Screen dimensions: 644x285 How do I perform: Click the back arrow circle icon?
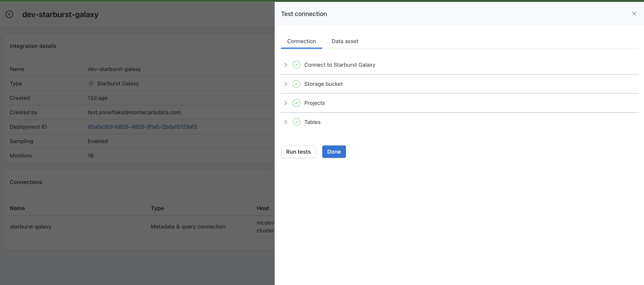click(x=9, y=14)
